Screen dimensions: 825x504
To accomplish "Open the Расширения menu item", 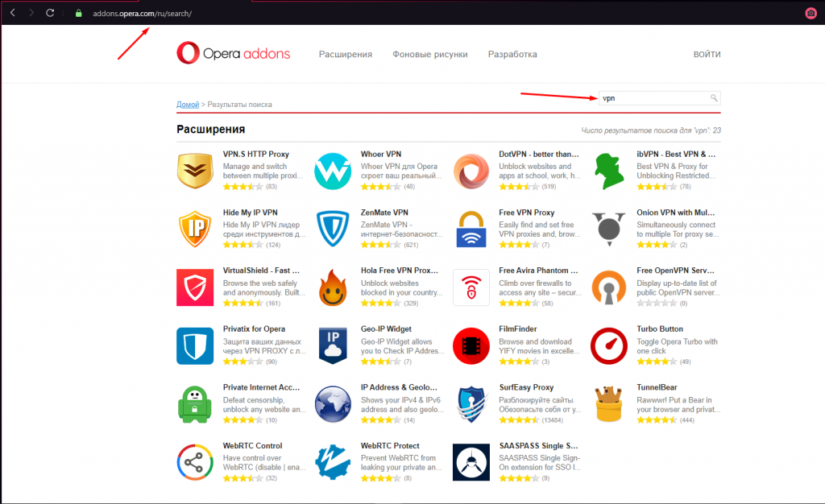I will [x=345, y=55].
